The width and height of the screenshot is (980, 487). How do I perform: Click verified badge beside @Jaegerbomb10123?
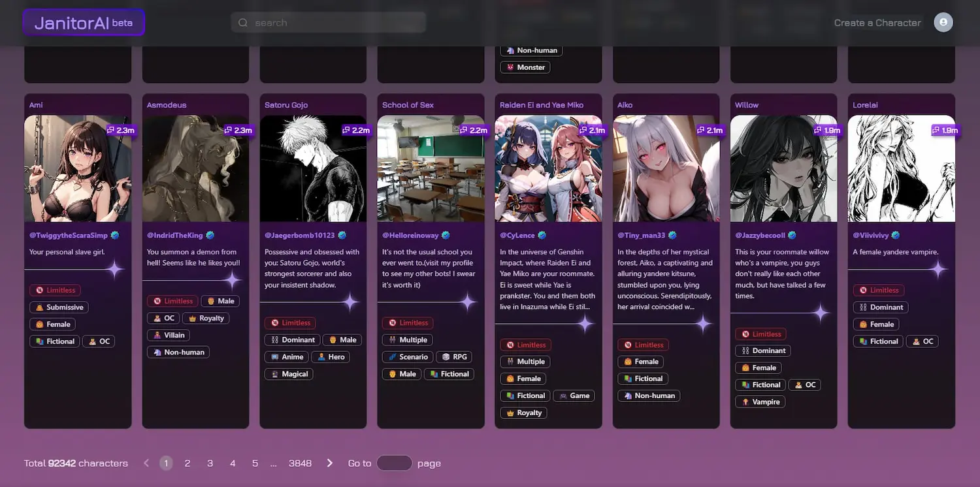[342, 235]
